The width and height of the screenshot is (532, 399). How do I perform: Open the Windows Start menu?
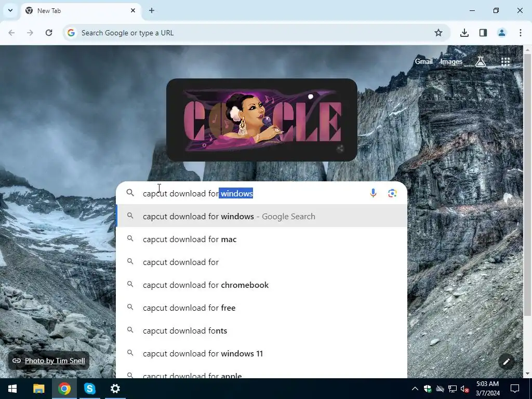click(12, 389)
